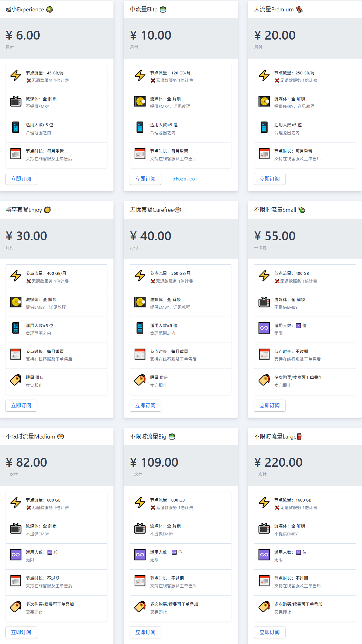Click 立即订阅 under 中流量Elite plan
The width and height of the screenshot is (362, 644).
[x=145, y=179]
